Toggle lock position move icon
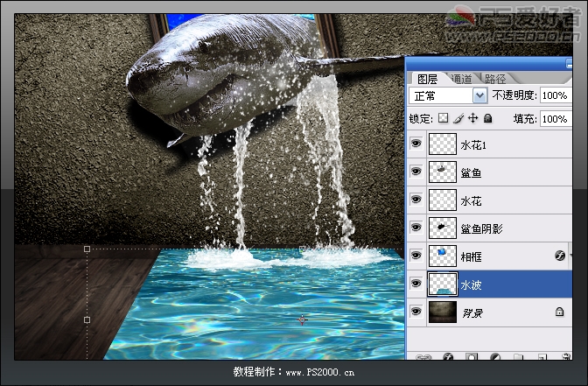Viewport: 588px width, 386px height. point(473,118)
